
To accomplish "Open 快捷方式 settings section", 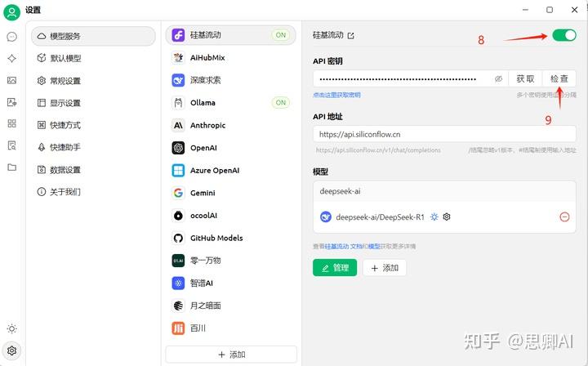I will coord(93,125).
